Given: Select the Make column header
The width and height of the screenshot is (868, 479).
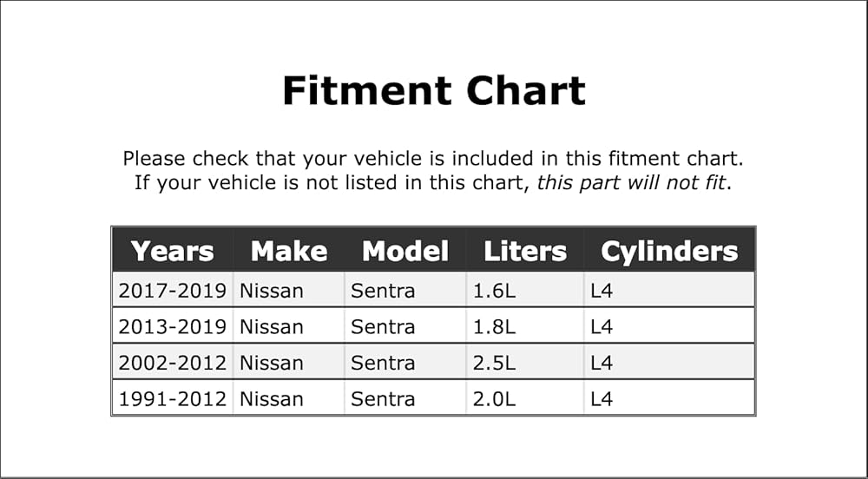Looking at the screenshot, I should [x=288, y=251].
